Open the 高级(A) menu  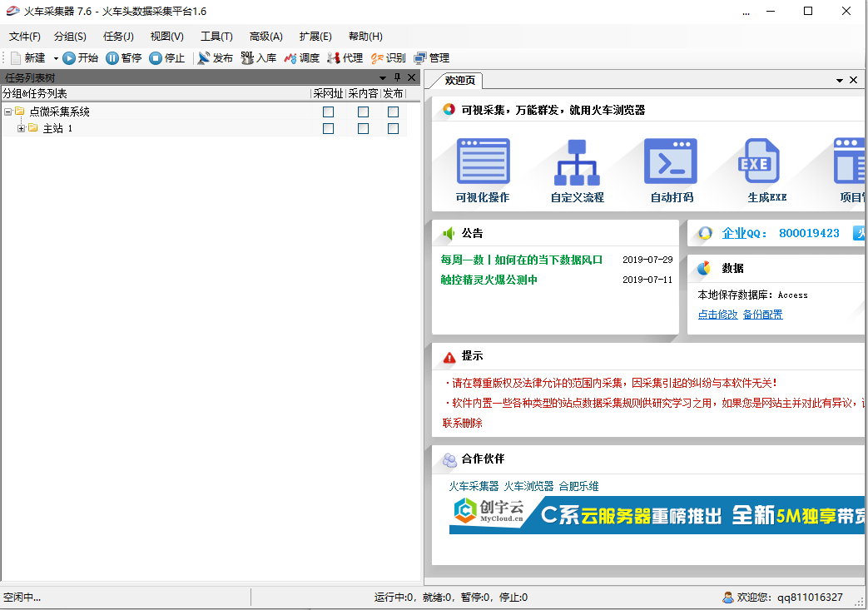coord(265,37)
